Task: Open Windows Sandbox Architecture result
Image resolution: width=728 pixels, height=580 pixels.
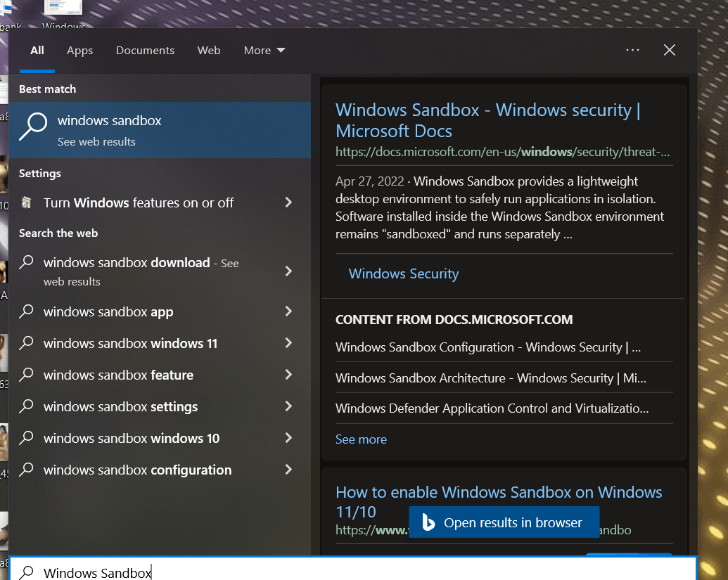Action: [491, 378]
